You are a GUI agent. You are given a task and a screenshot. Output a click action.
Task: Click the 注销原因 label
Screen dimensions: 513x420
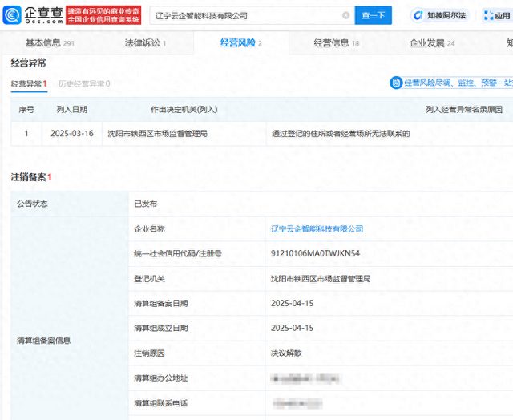point(149,353)
